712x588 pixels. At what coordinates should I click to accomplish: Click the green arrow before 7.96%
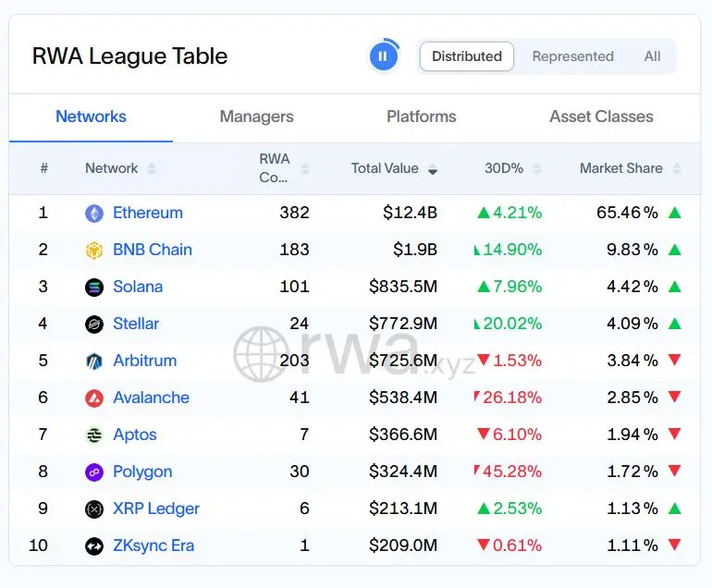484,287
